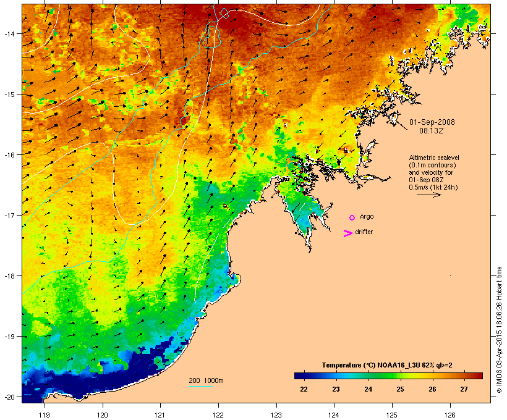Click the '120' longitude axis label
The height and width of the screenshot is (420, 507).
point(103,415)
